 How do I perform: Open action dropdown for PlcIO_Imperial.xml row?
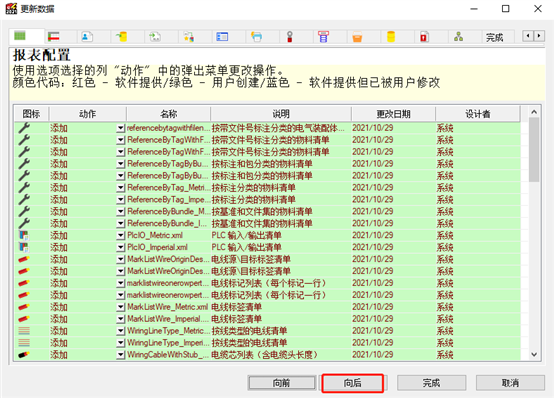click(x=121, y=247)
